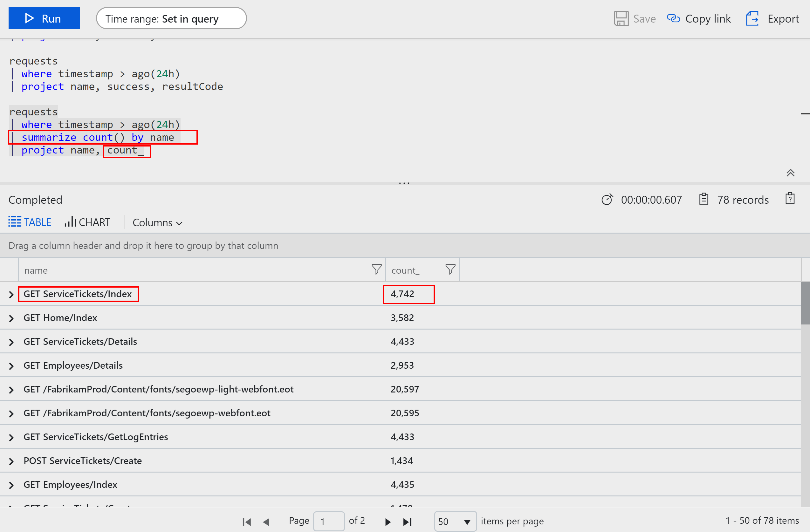Switch to the CHART tab

tap(87, 222)
